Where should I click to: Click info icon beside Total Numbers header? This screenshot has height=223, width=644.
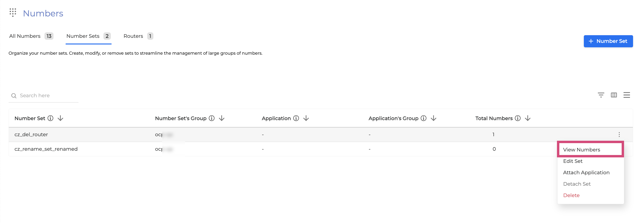(518, 118)
